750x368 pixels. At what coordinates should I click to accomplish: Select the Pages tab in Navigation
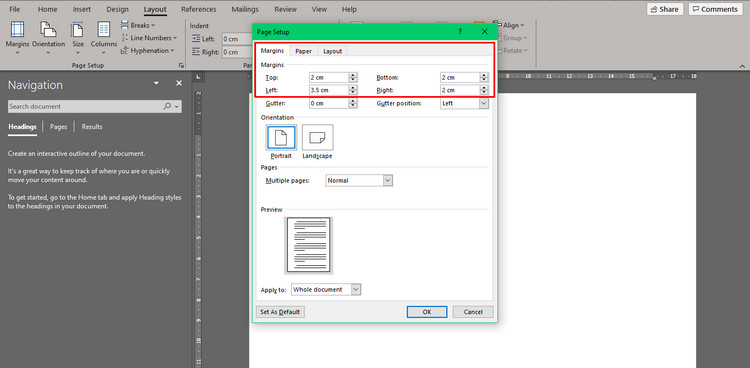(58, 127)
